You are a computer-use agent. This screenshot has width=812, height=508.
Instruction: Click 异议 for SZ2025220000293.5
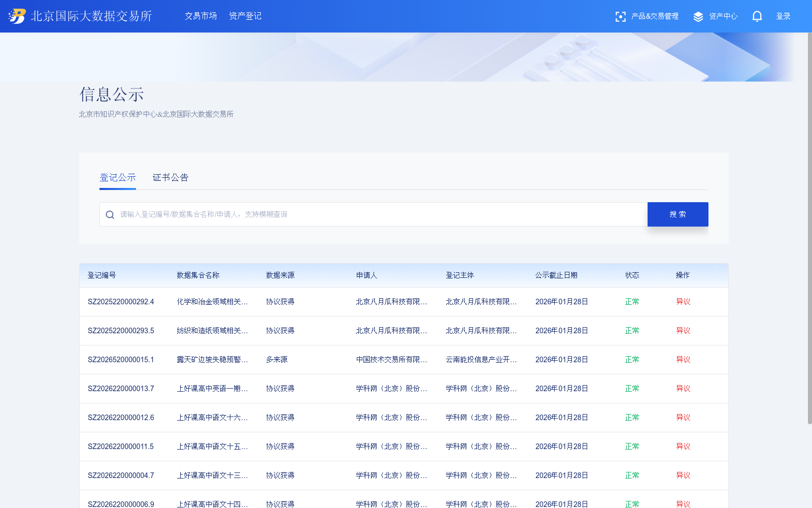pos(683,331)
